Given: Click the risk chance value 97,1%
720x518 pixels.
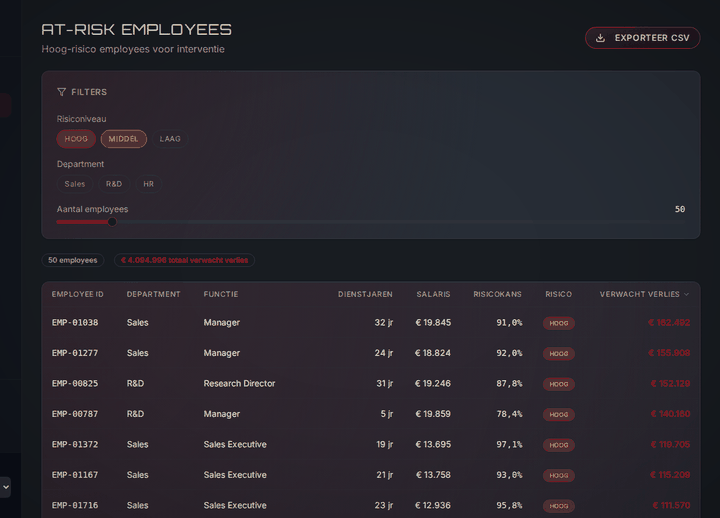Looking at the screenshot, I should coord(509,445).
